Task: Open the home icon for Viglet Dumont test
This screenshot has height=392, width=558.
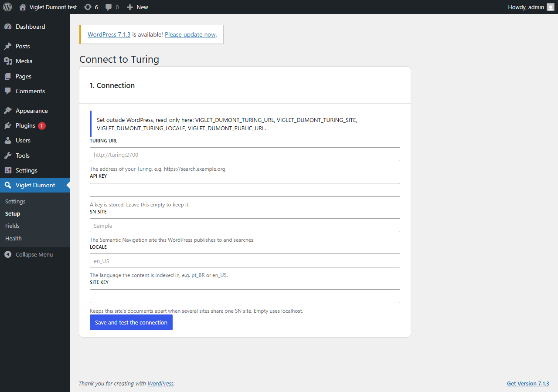Action: coord(23,7)
